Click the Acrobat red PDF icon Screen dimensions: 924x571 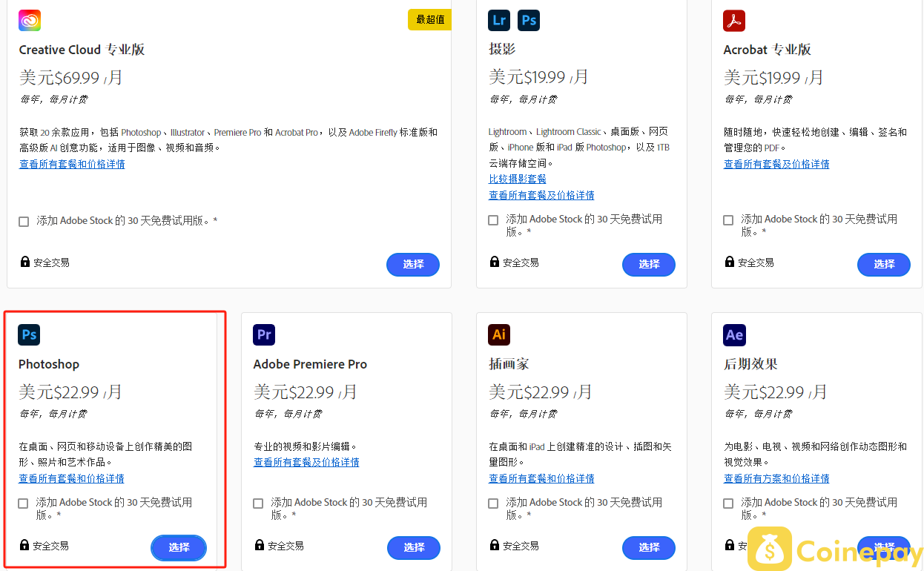(x=734, y=21)
